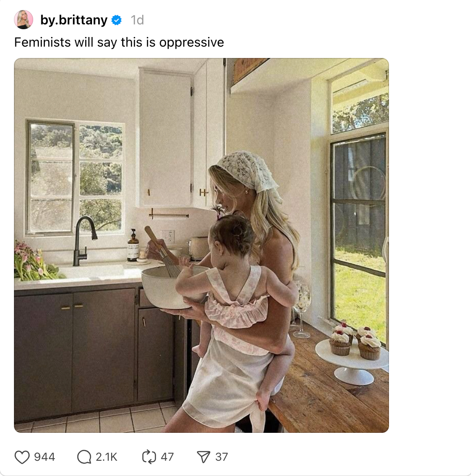View the 944 likes count

(44, 457)
